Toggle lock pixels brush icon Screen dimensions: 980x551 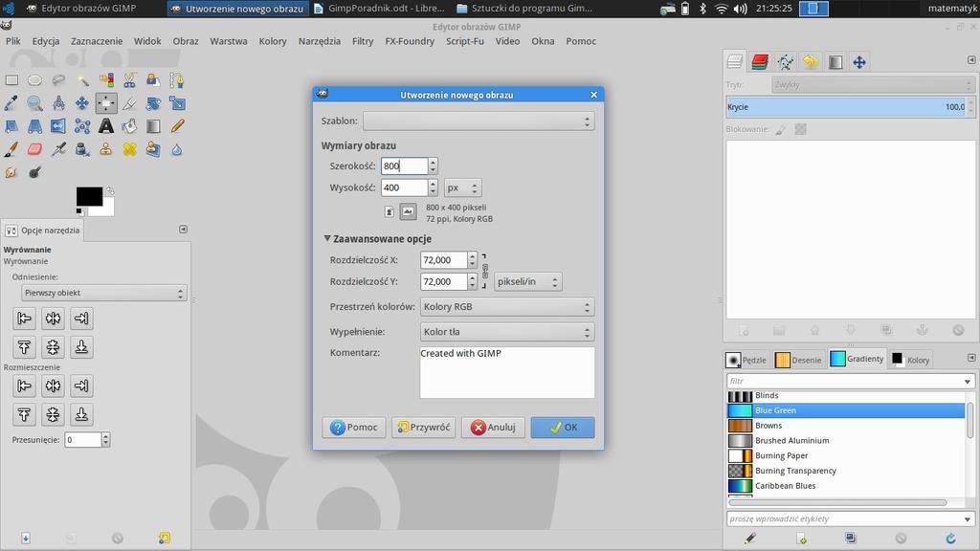[x=781, y=129]
